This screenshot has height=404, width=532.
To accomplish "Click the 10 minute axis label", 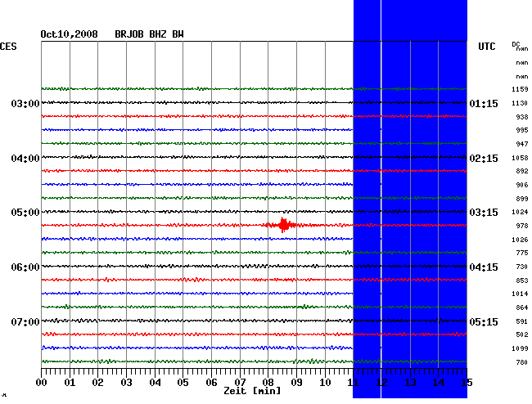I will click(x=325, y=383).
